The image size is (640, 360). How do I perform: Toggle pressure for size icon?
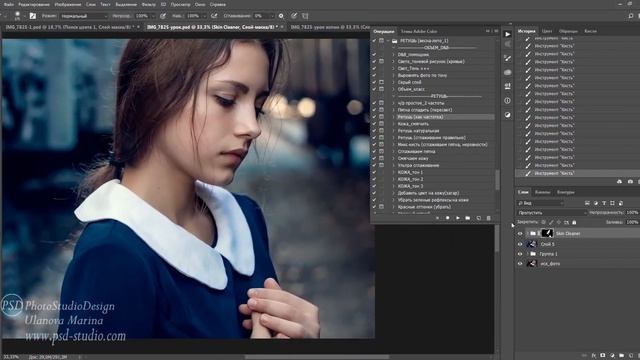[x=294, y=16]
